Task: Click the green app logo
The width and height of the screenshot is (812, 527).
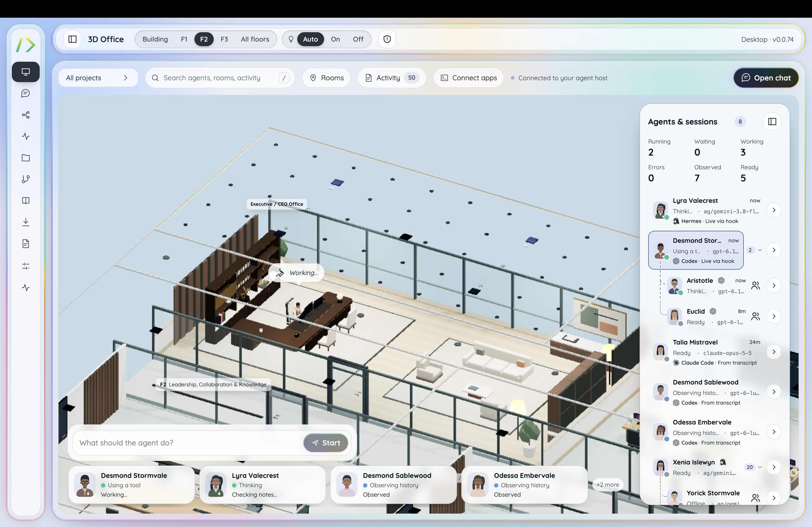Action: point(26,45)
